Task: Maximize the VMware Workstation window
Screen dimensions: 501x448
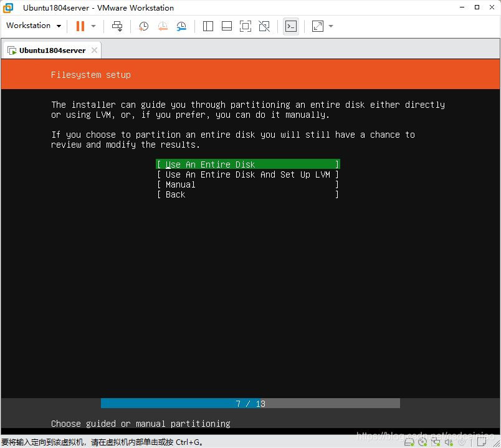Action: click(477, 7)
